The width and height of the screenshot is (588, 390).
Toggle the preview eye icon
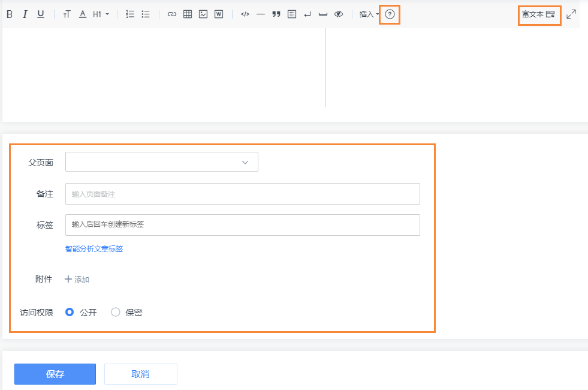click(339, 14)
